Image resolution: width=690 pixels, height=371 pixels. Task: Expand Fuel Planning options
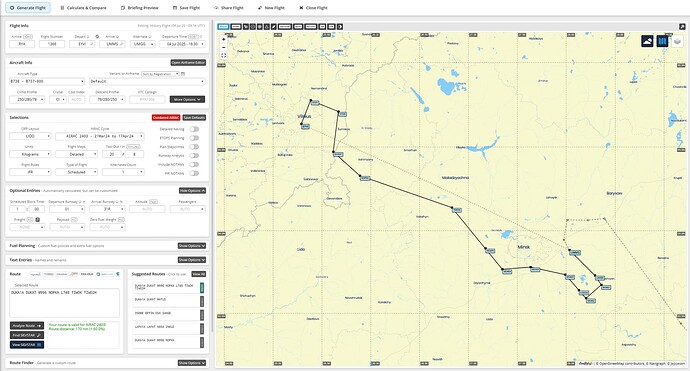point(192,246)
